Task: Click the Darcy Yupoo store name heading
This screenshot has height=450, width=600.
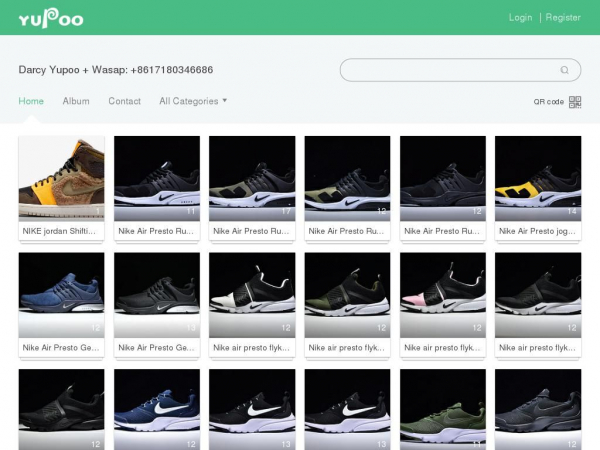Action: pos(116,70)
